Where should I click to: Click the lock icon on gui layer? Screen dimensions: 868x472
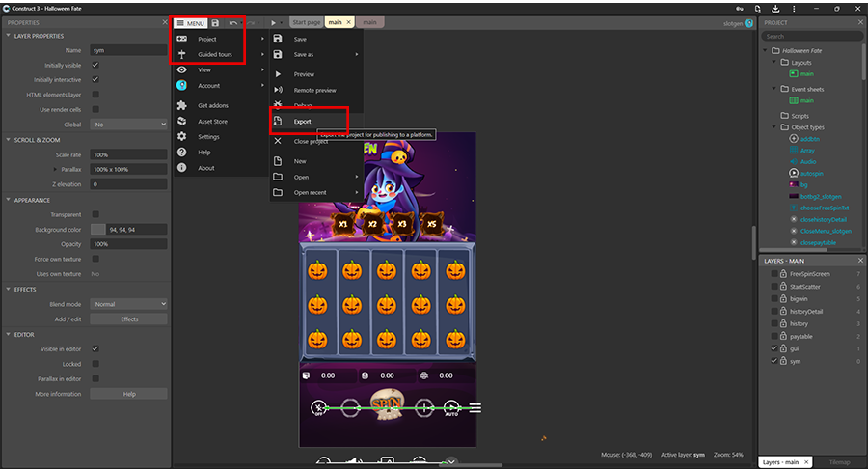782,348
